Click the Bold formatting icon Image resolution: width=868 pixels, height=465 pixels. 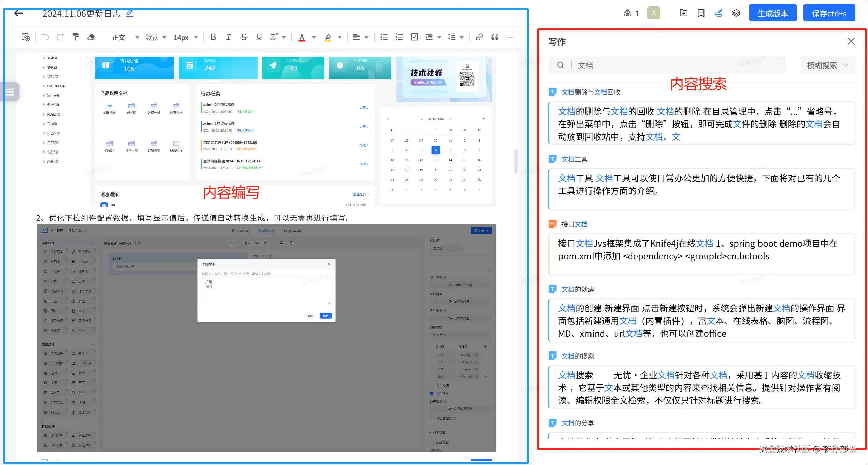point(213,37)
